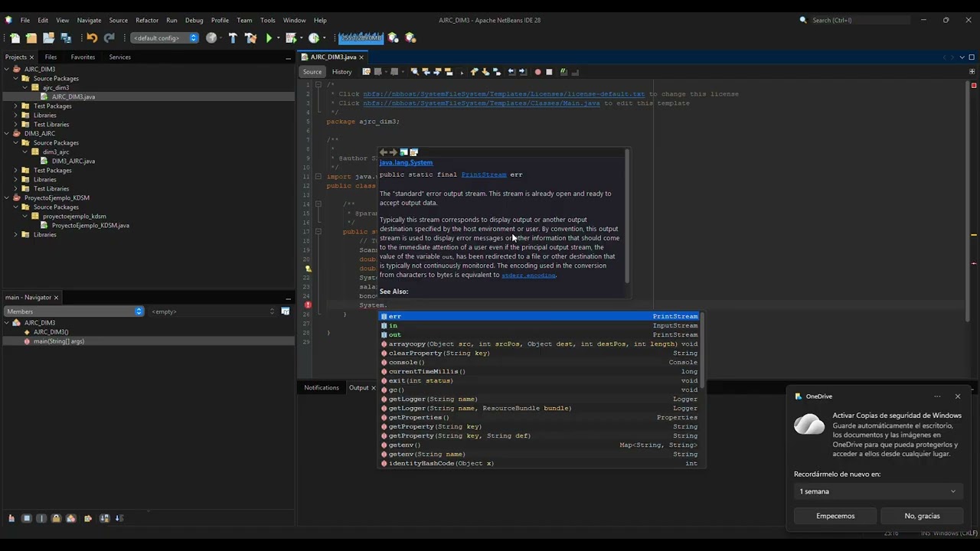
Task: Collapse the DIM3_AJRC project node
Action: click(7, 133)
